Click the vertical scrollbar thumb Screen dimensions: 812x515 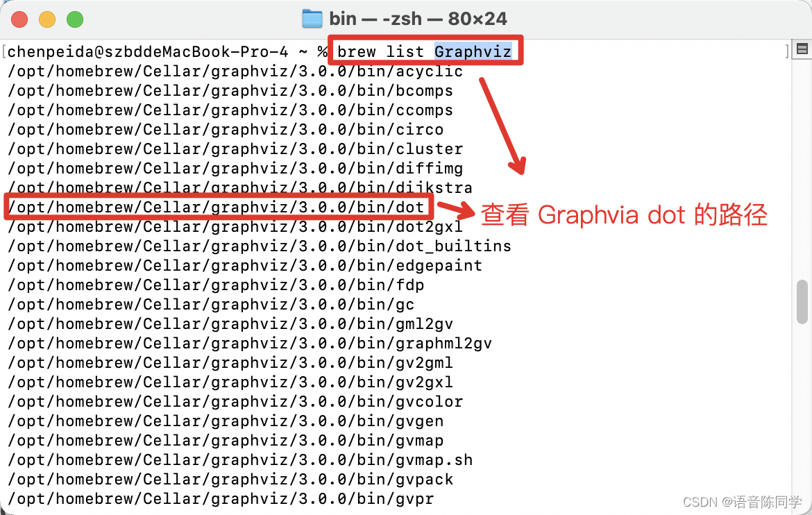click(x=802, y=302)
